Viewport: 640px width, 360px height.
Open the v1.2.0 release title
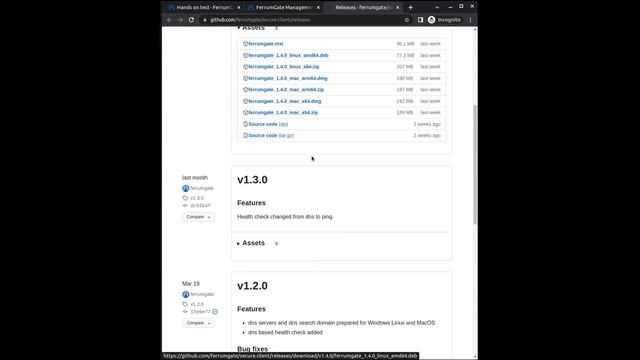pos(252,286)
